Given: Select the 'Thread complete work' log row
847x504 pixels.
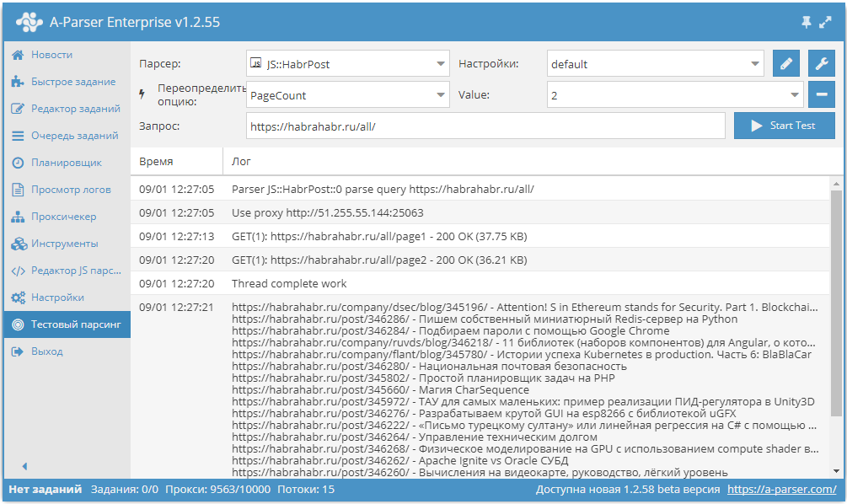Looking at the screenshot, I should pyautogui.click(x=480, y=283).
